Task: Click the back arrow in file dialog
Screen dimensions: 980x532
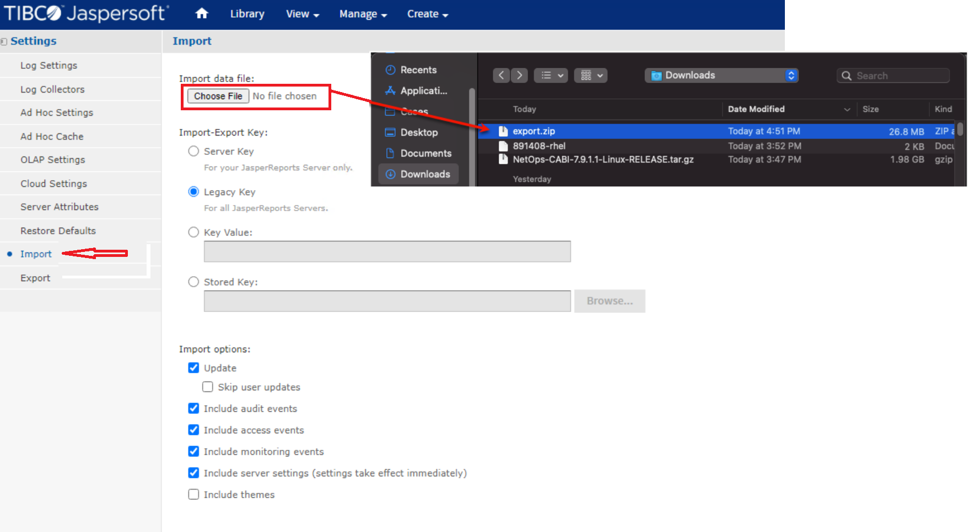Action: click(x=501, y=76)
